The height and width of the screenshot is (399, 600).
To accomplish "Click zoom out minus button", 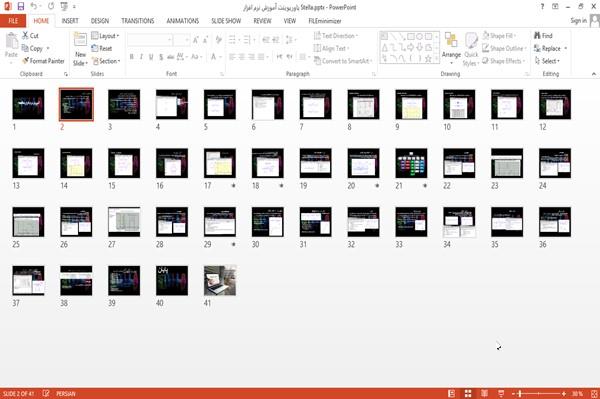I will click(514, 393).
